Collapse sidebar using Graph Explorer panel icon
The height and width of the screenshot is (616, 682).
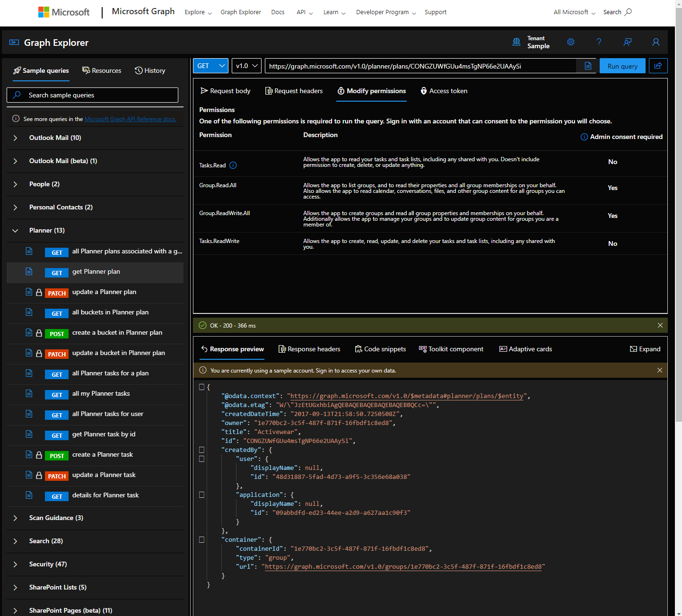(x=14, y=43)
